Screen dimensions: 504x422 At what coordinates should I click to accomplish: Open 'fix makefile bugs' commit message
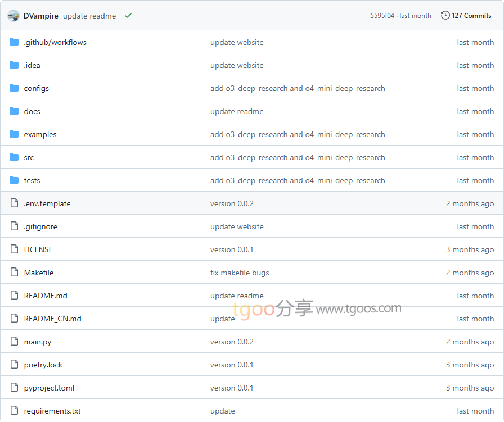240,273
